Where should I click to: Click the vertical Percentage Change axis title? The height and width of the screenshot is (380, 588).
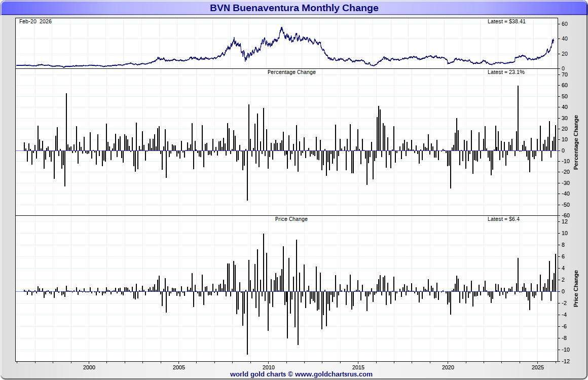coord(576,143)
